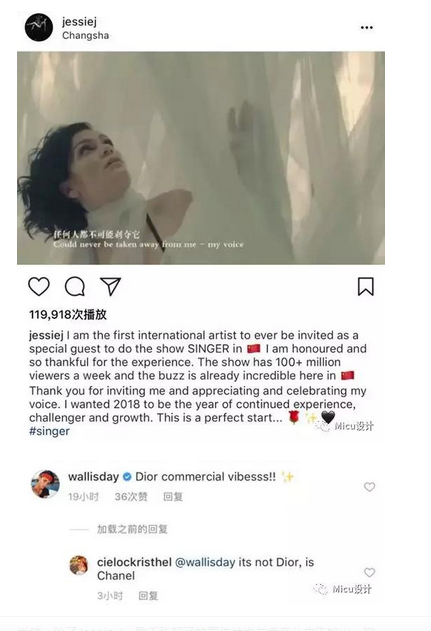Open @wallisday mention in reply
Viewport: 431px width, 631px height.
click(205, 562)
